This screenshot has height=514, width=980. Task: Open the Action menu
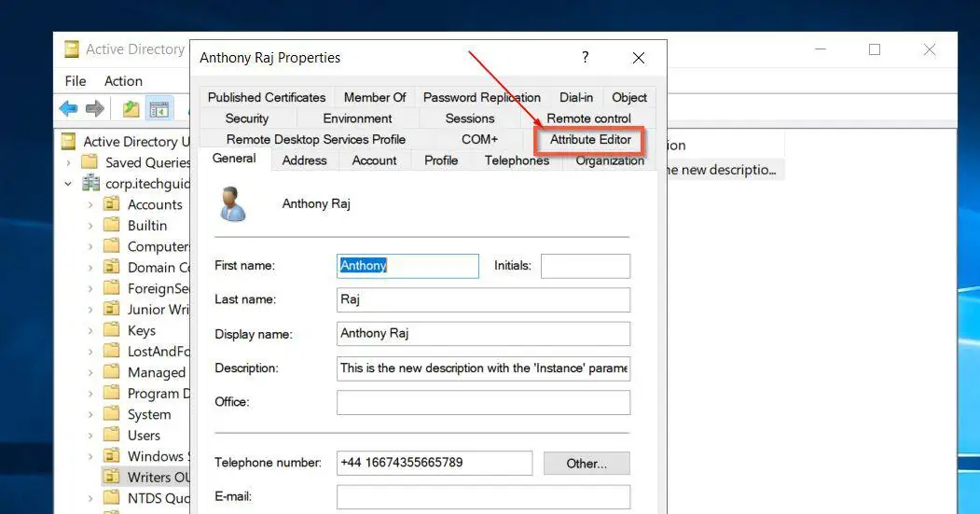(x=123, y=81)
